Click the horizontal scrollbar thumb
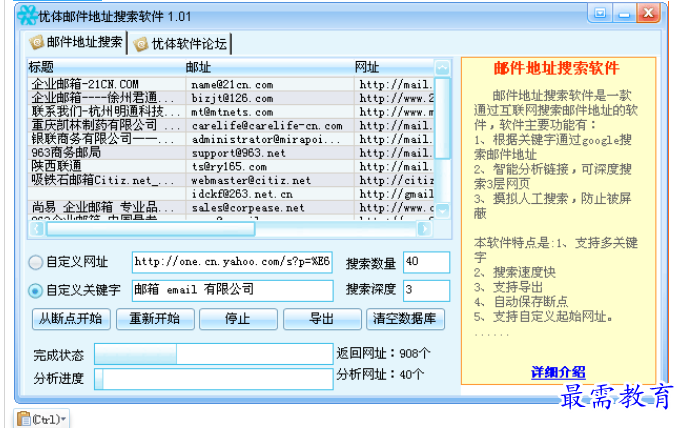 tap(150, 228)
